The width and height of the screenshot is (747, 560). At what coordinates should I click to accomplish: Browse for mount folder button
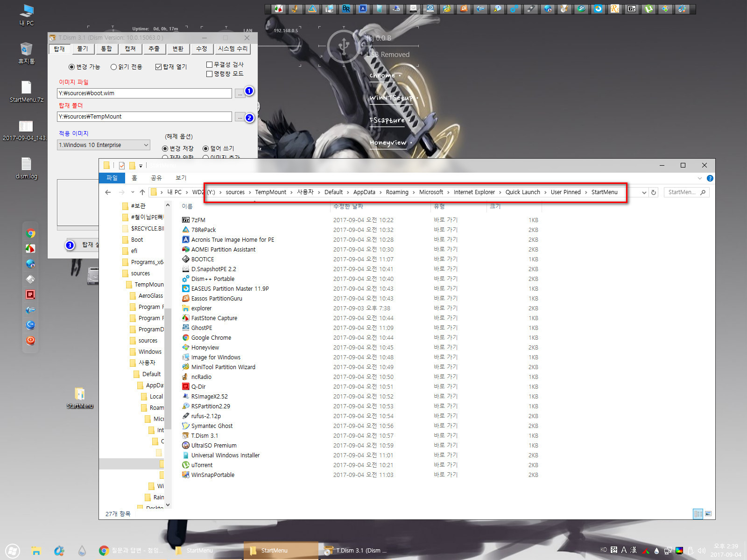click(240, 117)
